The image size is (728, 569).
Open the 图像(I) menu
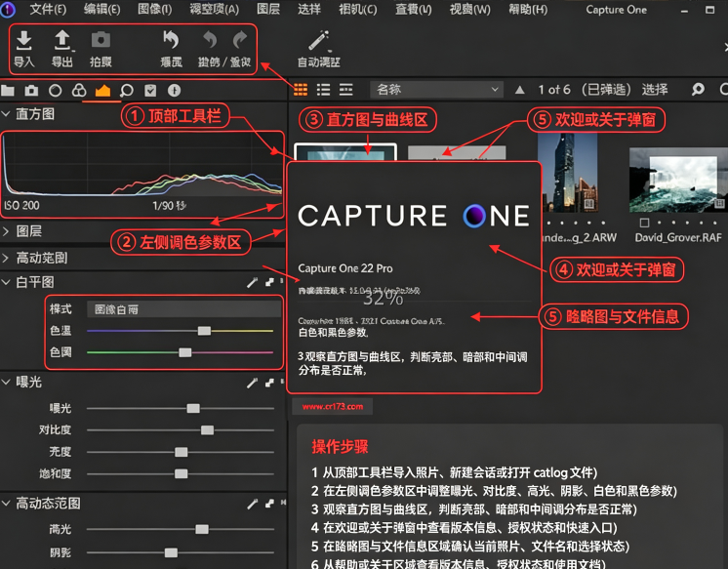click(x=154, y=10)
